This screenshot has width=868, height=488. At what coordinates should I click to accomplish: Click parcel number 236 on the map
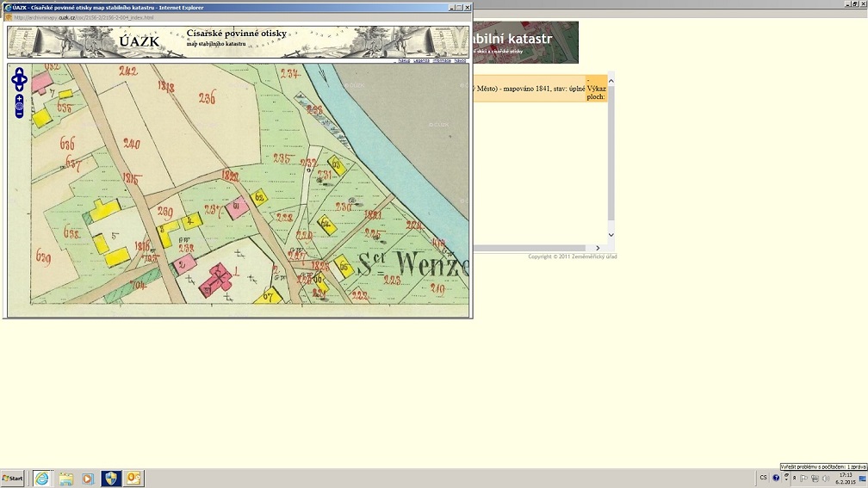click(207, 98)
